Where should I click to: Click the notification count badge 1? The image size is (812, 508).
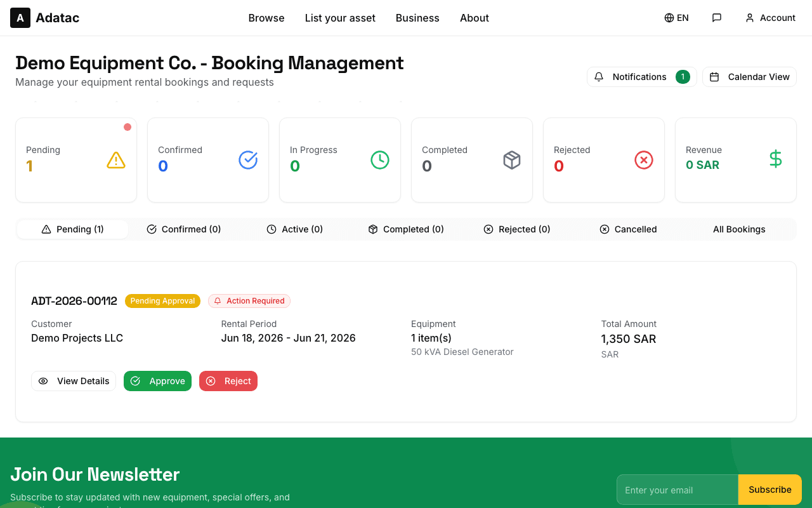coord(683,77)
